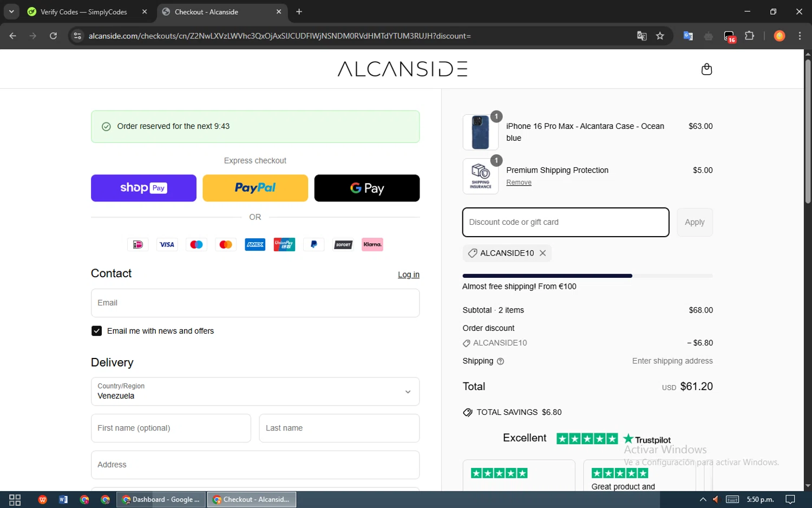Open the Chrome profile avatar

point(780,36)
